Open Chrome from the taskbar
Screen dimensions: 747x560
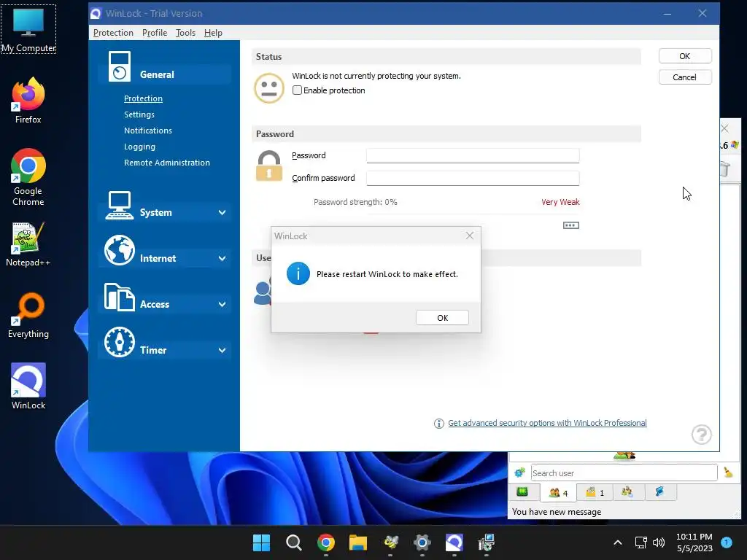326,542
